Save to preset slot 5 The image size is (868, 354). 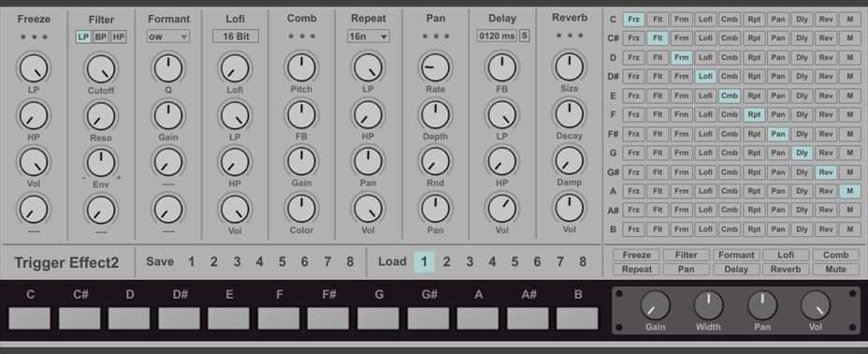click(282, 261)
